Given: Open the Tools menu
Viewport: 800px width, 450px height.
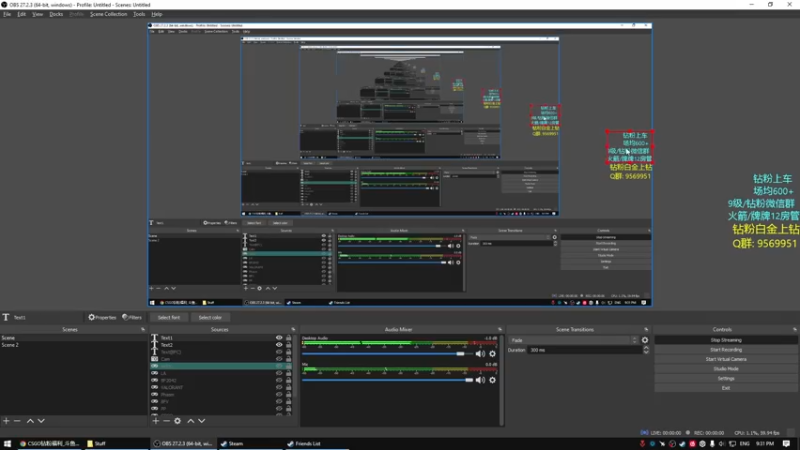Looking at the screenshot, I should 139,14.
